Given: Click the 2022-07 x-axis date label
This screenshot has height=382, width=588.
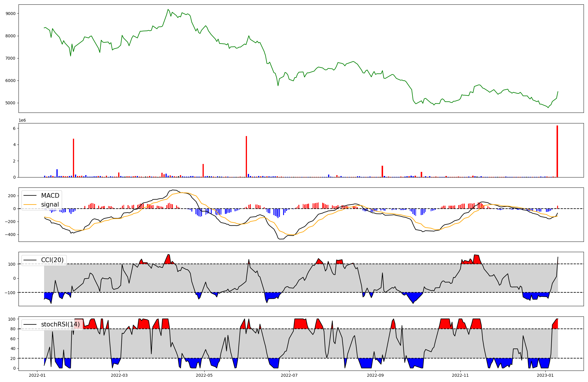Looking at the screenshot, I should (x=289, y=375).
